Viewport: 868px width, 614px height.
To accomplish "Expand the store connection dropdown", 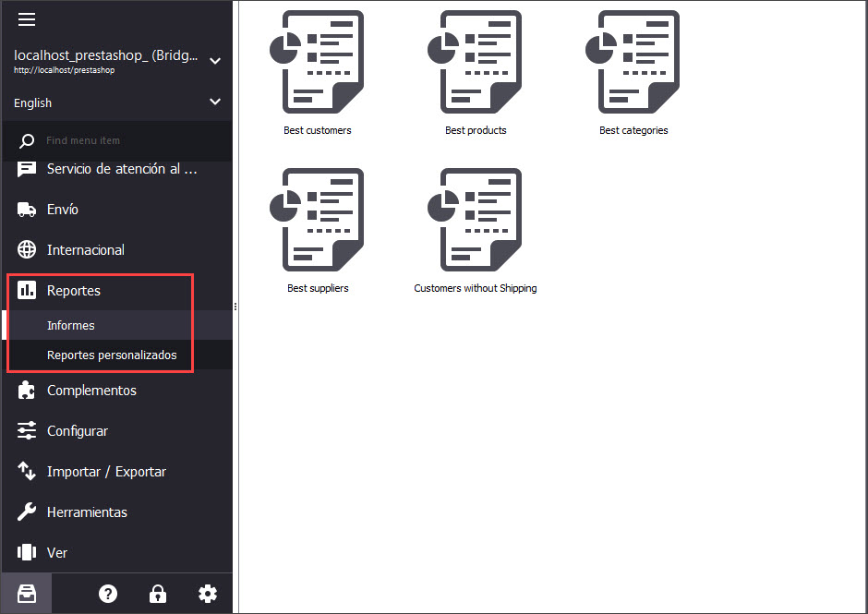I will 214,61.
